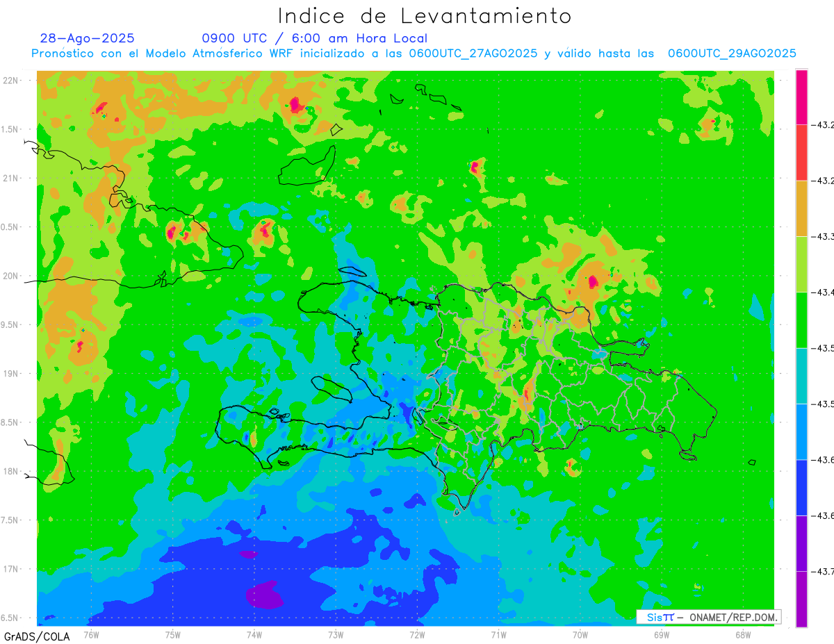Screen dimensions: 834x644
Task: Click the '72W' longitude label
Action: [417, 634]
